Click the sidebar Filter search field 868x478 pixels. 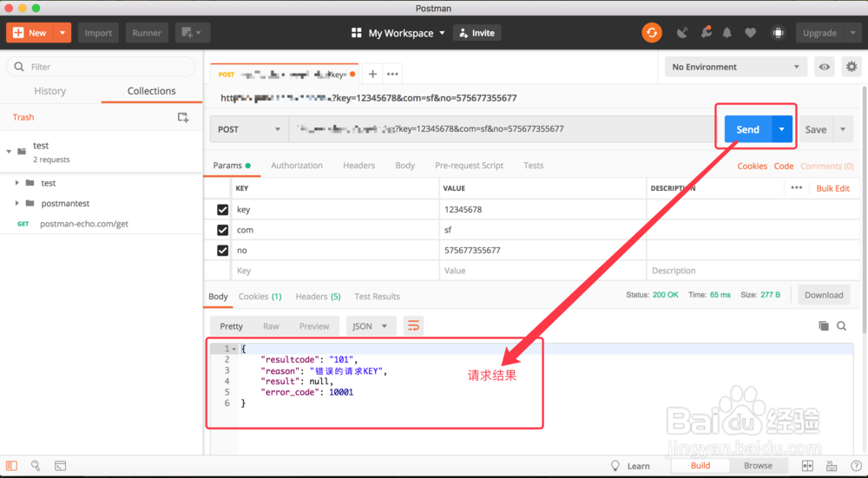(101, 67)
